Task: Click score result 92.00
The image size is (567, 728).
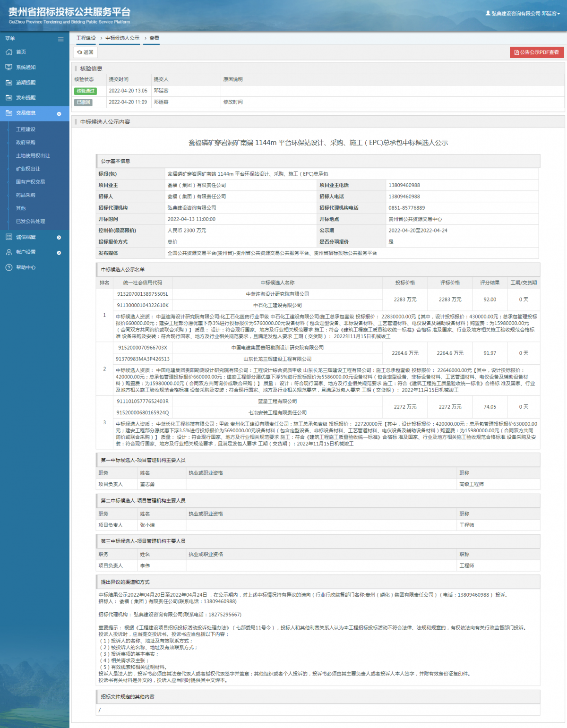Action: (x=490, y=300)
